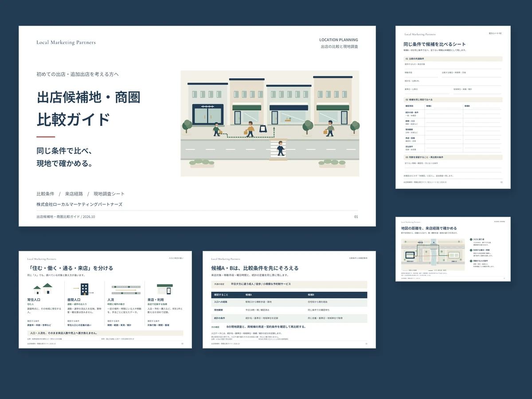The width and height of the screenshot is (532, 399).
Task: Open the slide 地図の距離を、来店経路で確かめる
Action: click(453, 249)
